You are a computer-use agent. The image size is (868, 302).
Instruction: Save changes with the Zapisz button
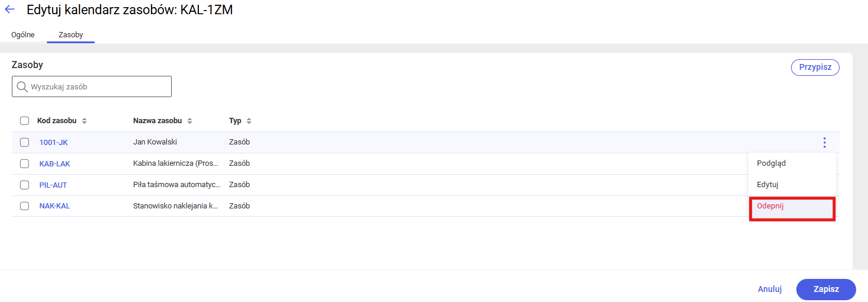[826, 289]
